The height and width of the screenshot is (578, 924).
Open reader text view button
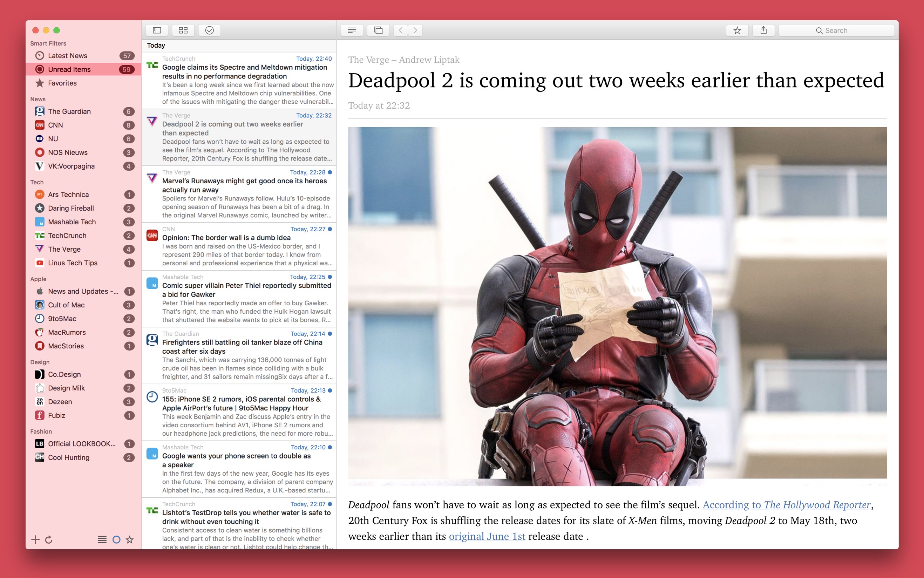tap(352, 30)
